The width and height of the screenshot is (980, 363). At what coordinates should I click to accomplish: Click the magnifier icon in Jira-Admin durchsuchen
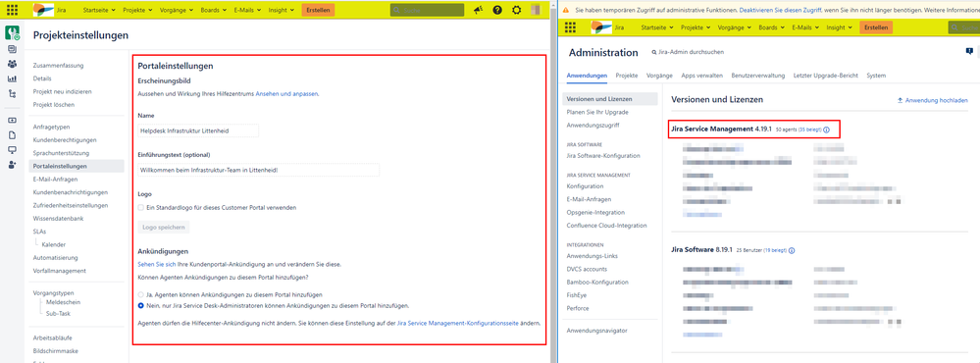[654, 52]
